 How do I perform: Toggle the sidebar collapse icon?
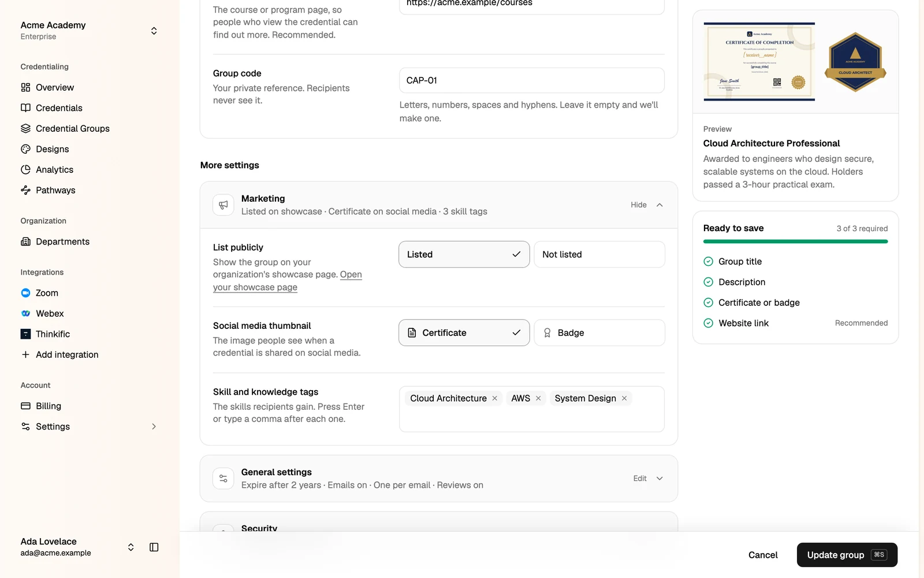tap(154, 547)
